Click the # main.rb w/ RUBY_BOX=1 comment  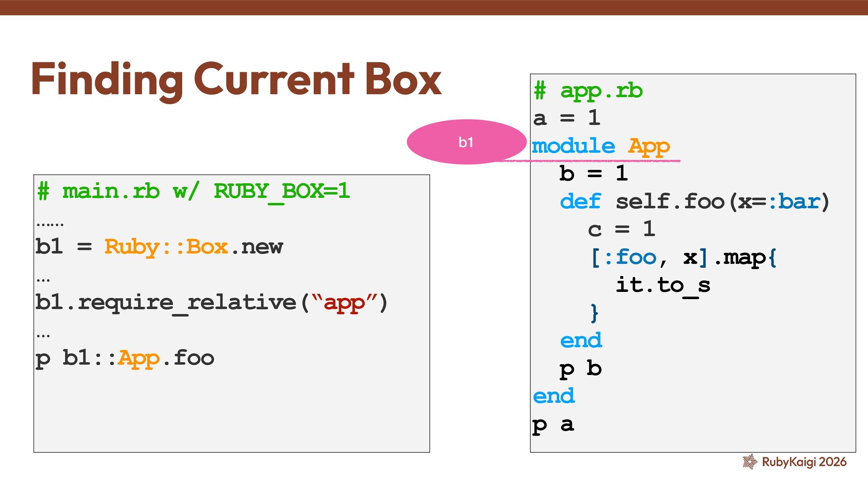(x=193, y=191)
